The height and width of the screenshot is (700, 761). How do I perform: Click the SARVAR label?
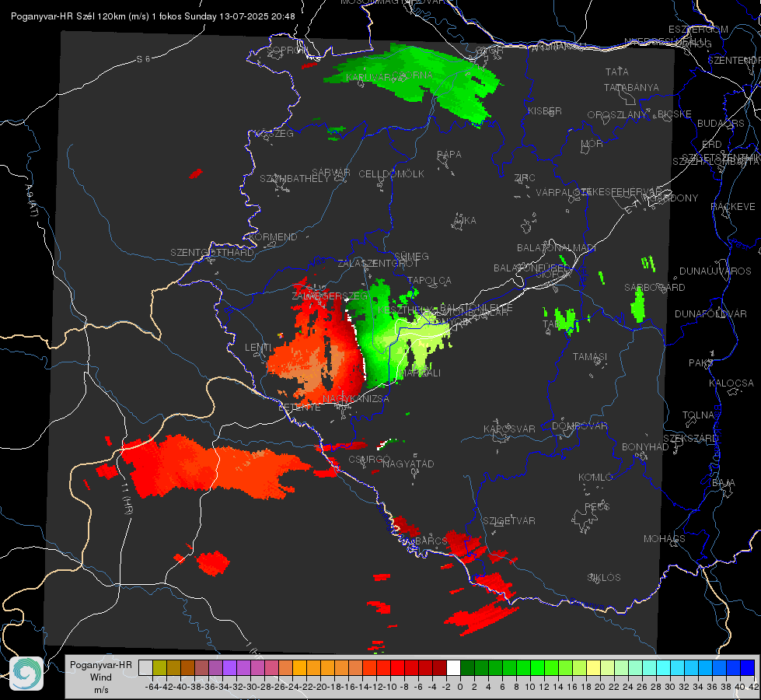(331, 173)
